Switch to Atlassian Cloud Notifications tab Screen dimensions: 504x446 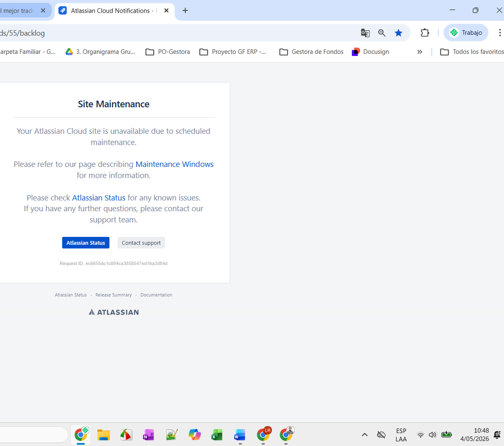[x=114, y=11]
